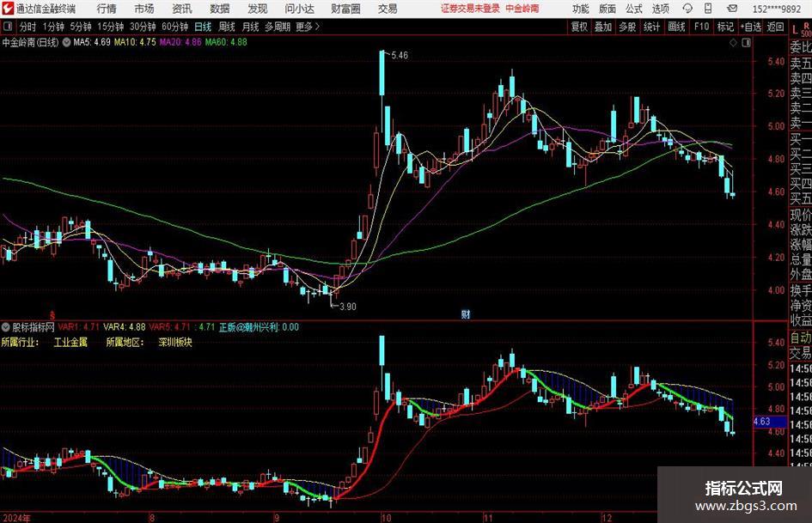
Task: Open the 公式 menu
Action: tap(633, 9)
